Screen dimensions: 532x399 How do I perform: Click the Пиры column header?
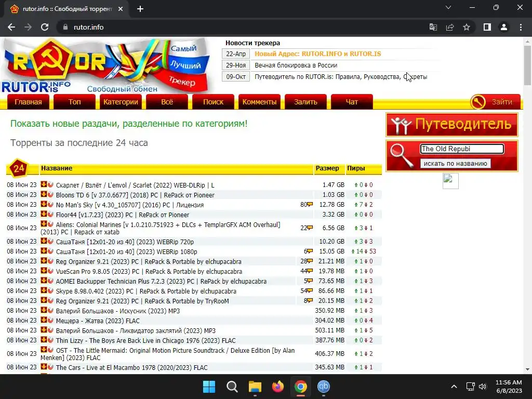click(x=356, y=168)
